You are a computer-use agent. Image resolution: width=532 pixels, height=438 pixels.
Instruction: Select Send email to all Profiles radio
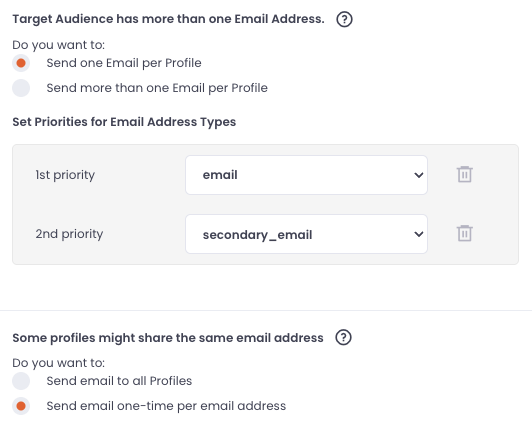21,381
